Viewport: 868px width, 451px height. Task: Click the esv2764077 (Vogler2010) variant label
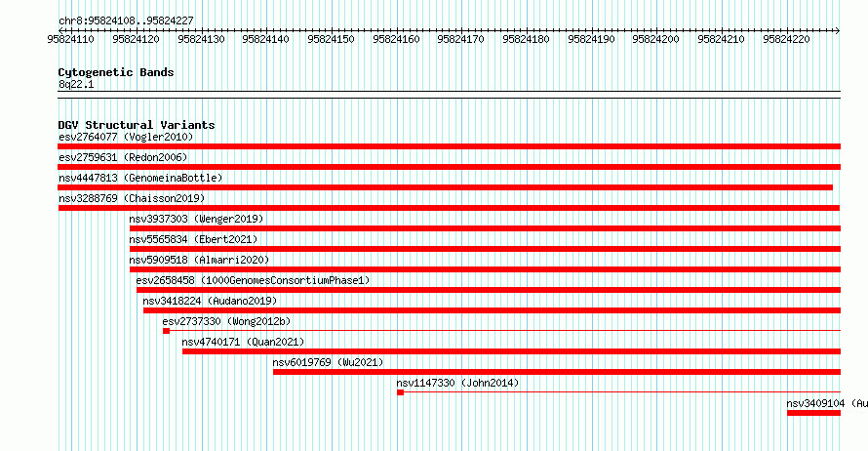pyautogui.click(x=126, y=137)
